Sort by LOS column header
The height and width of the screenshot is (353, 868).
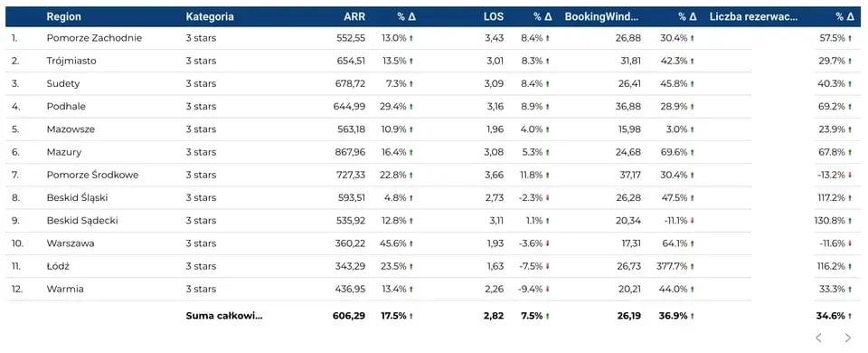(x=494, y=16)
